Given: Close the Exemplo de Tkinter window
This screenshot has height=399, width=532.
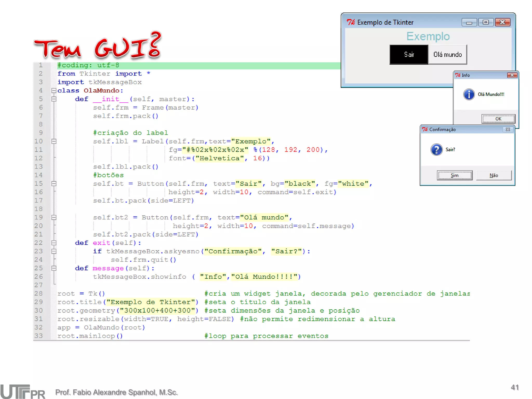Looking at the screenshot, I should [502, 23].
